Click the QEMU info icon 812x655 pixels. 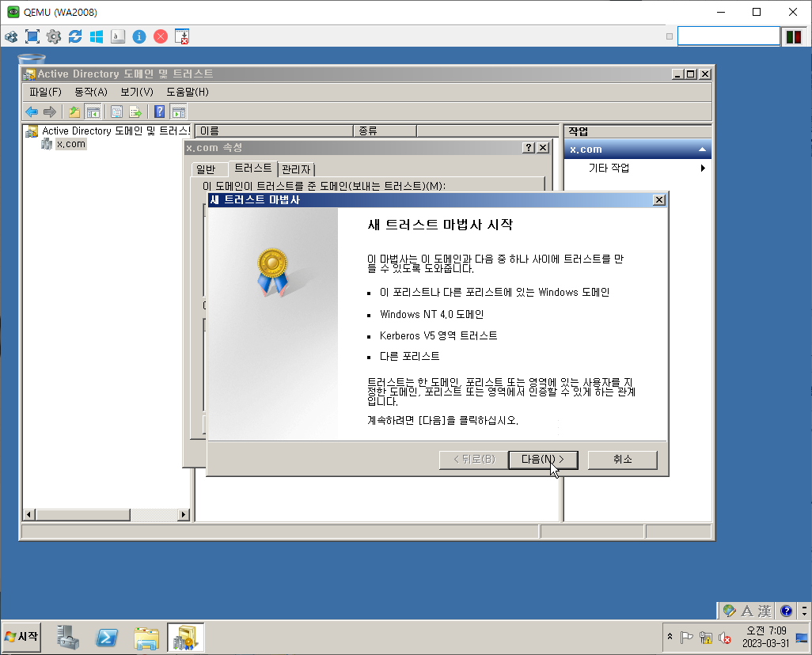(x=139, y=36)
